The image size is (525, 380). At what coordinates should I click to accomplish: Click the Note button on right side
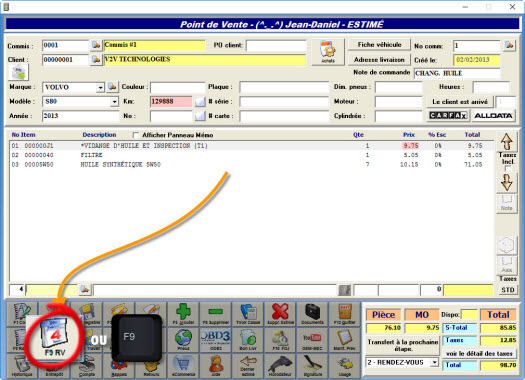(x=507, y=203)
